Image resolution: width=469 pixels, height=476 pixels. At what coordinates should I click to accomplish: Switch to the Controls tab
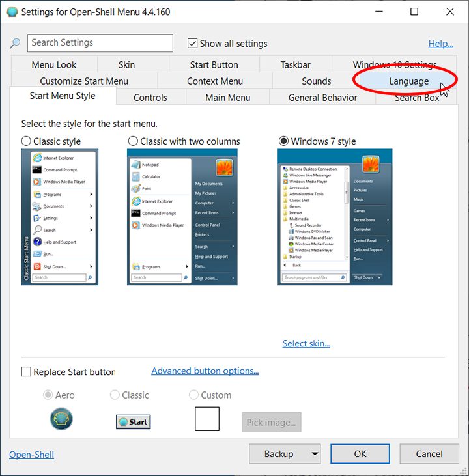pos(150,98)
